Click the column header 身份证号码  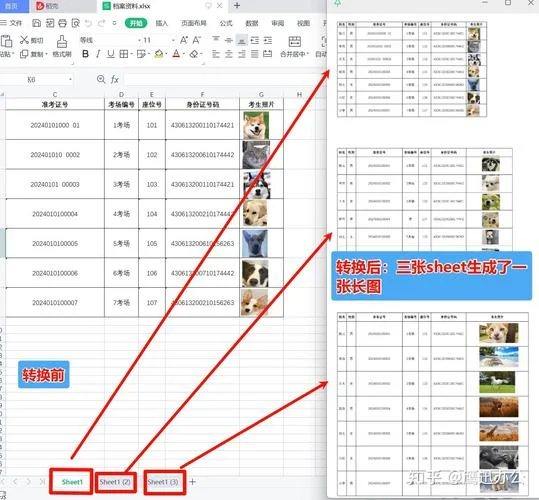point(202,104)
